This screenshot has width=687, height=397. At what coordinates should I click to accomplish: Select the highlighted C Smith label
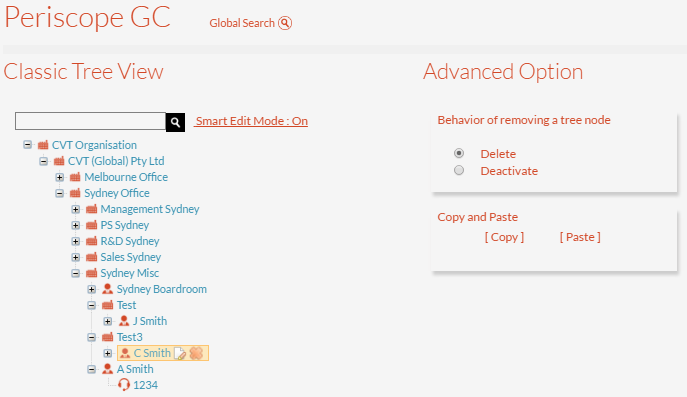[152, 353]
